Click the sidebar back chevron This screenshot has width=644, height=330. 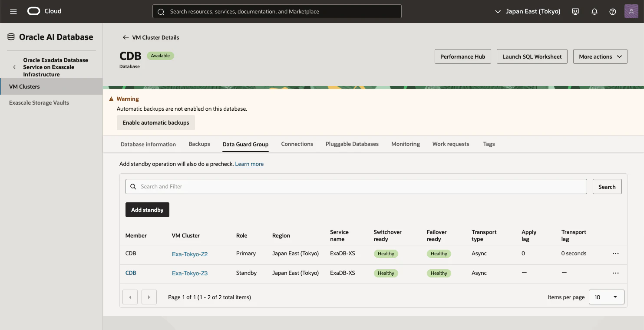coord(14,67)
